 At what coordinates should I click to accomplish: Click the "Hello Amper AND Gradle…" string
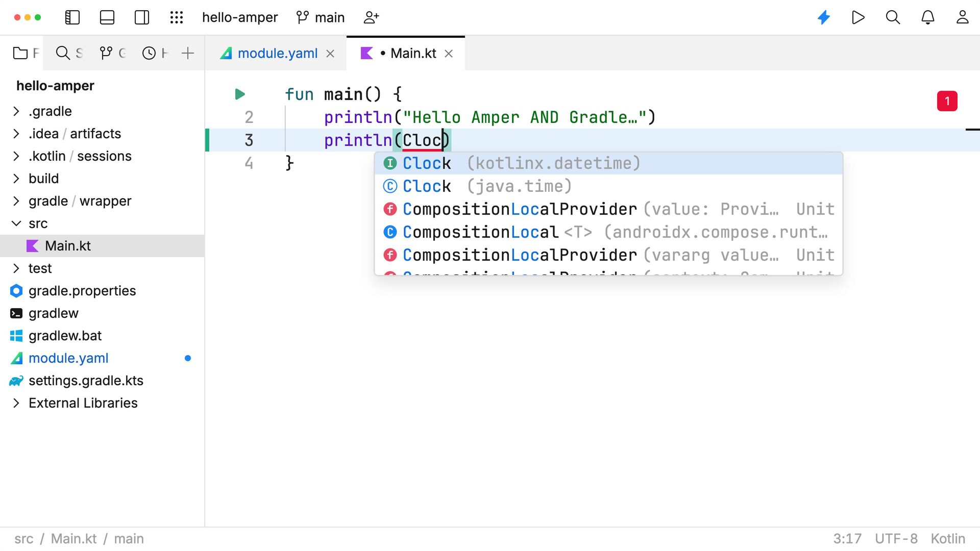525,117
